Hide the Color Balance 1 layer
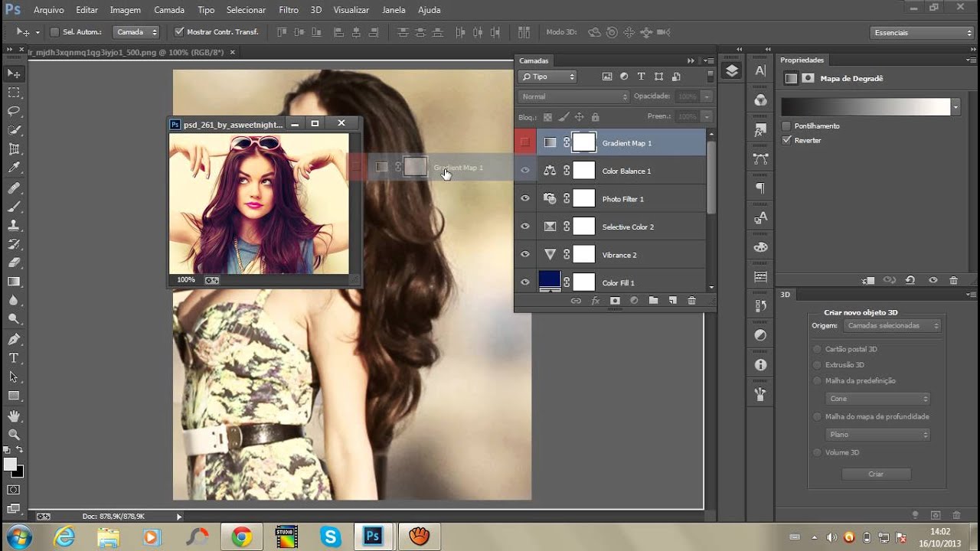The height and width of the screenshot is (551, 980). (525, 171)
